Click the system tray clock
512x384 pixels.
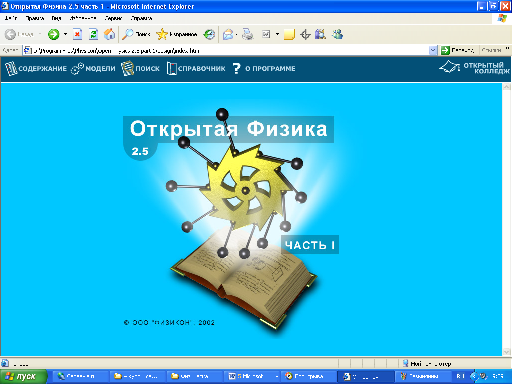click(x=498, y=376)
